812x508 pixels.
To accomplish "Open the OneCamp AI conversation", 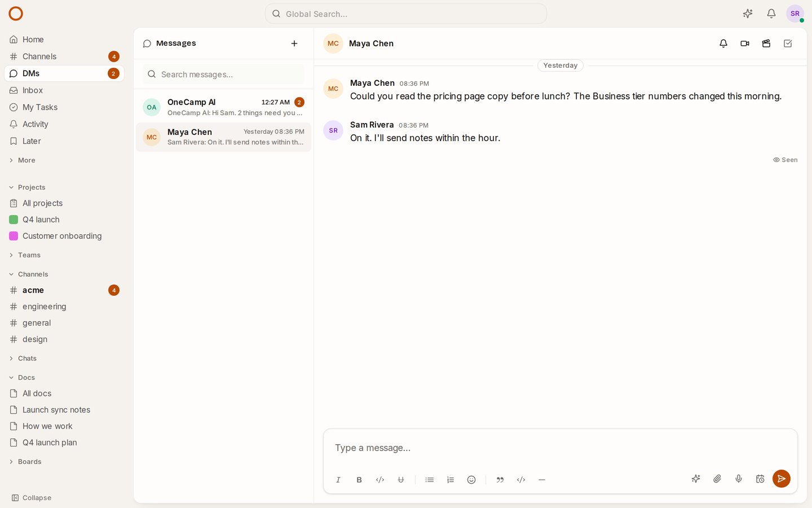I will 223,107.
